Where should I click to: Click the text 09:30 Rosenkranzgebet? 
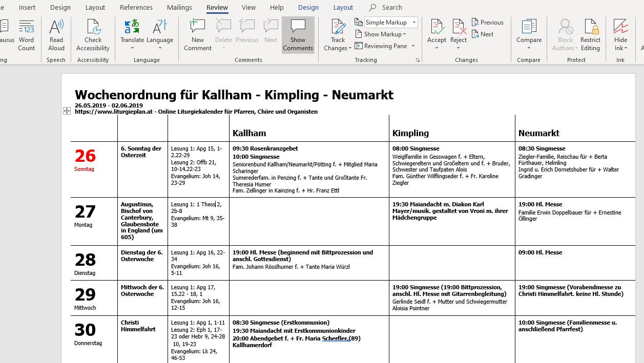[x=265, y=148]
